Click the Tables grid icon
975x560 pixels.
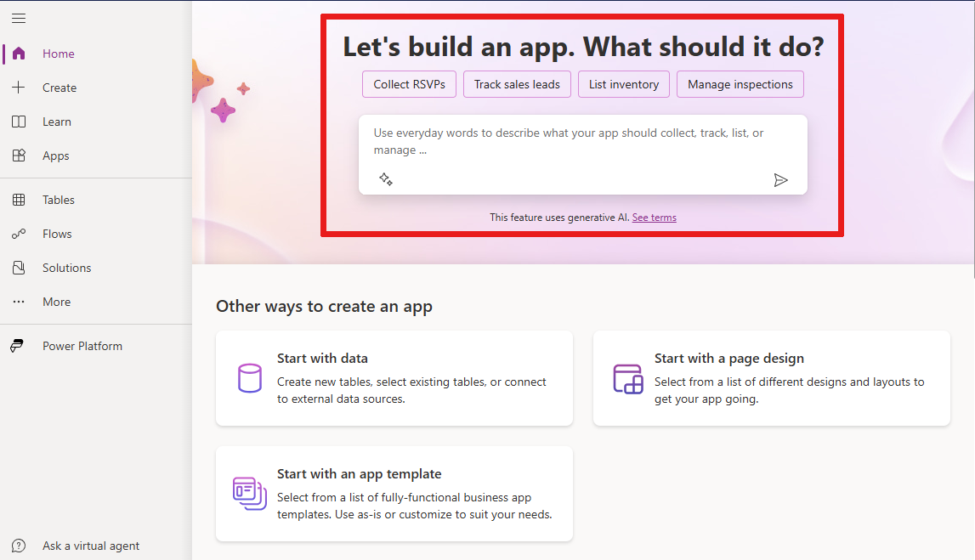[19, 200]
